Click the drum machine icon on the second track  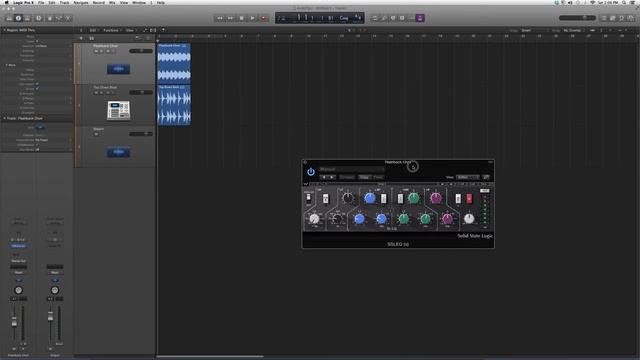point(118,110)
